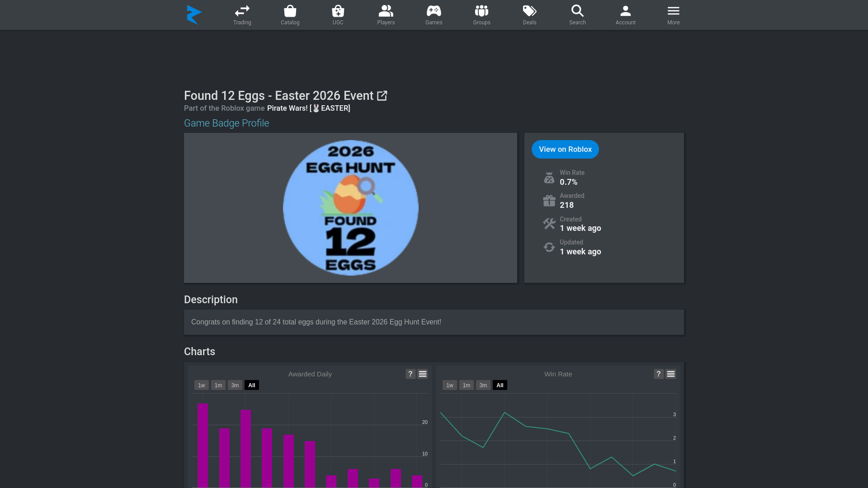Image resolution: width=868 pixels, height=488 pixels.
Task: Open the More hamburger menu
Action: pyautogui.click(x=674, y=11)
